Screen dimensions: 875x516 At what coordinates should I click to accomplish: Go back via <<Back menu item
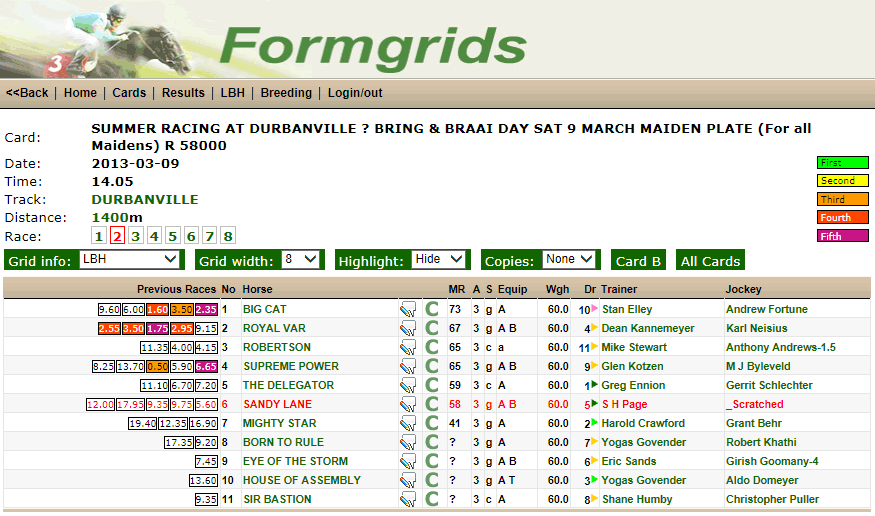[27, 93]
